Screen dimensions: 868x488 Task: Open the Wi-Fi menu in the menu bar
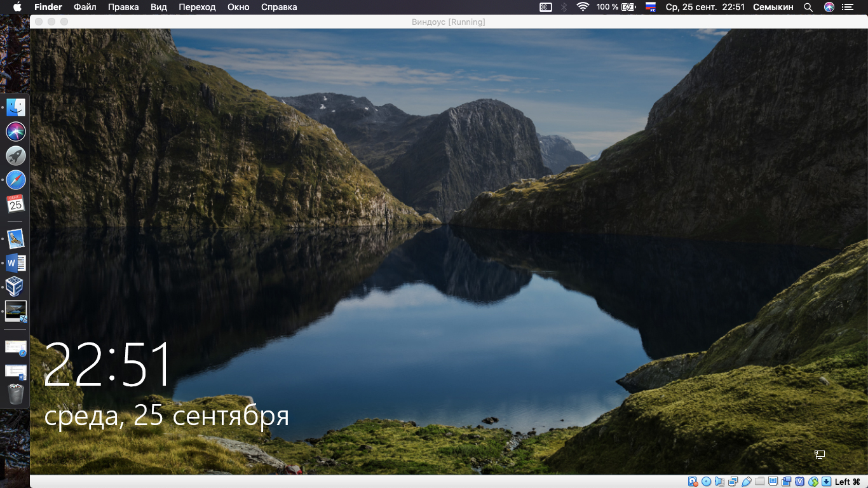pyautogui.click(x=582, y=7)
